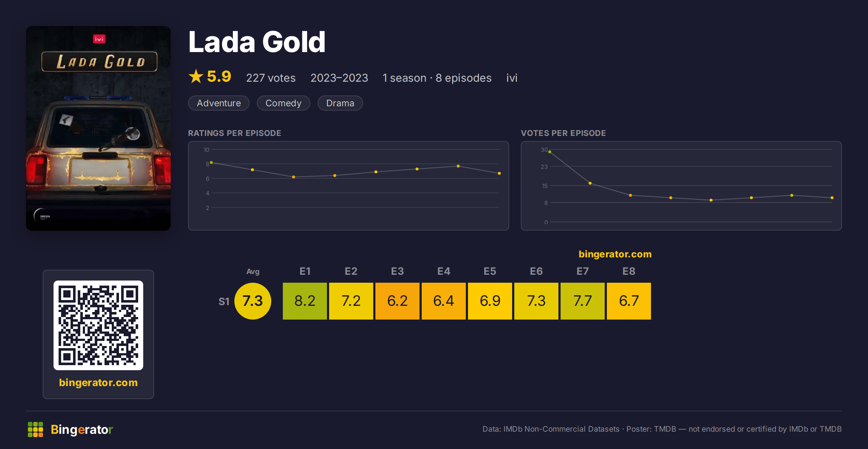Select the Comedy genre tag

(284, 103)
